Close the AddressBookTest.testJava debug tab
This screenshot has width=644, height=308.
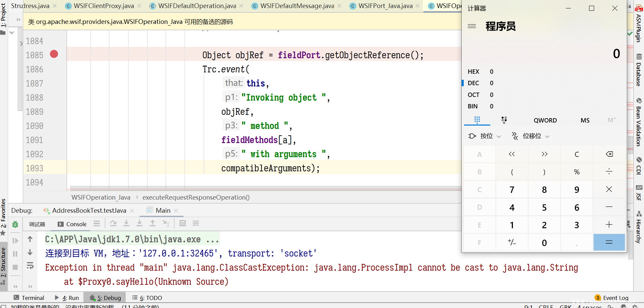[132, 211]
